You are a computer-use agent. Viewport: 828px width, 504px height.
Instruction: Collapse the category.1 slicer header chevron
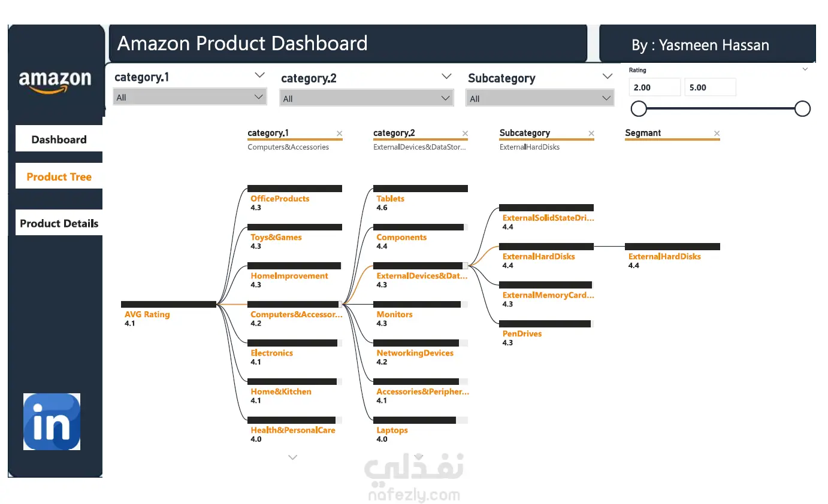click(x=259, y=75)
